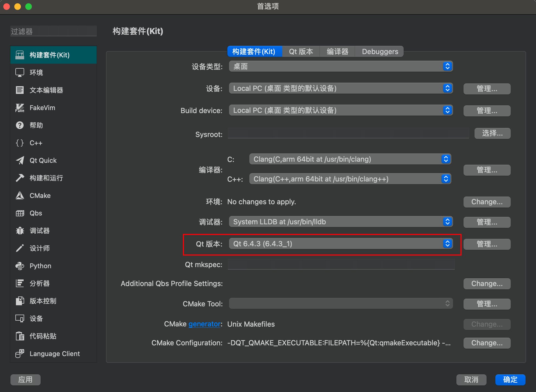
Task: Open the 版本控制 sidebar icon
Action: pyautogui.click(x=20, y=301)
